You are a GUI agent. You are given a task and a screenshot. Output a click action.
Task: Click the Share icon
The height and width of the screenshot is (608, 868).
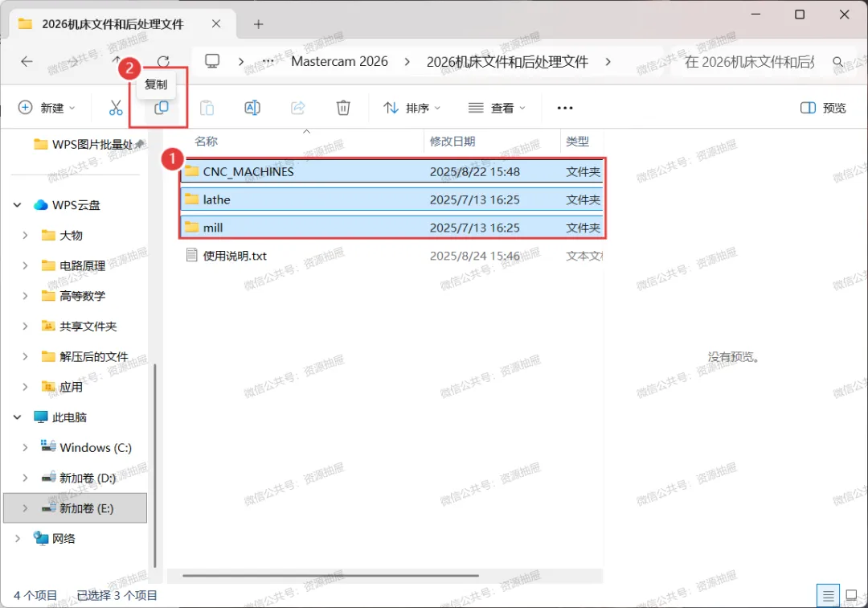point(298,108)
